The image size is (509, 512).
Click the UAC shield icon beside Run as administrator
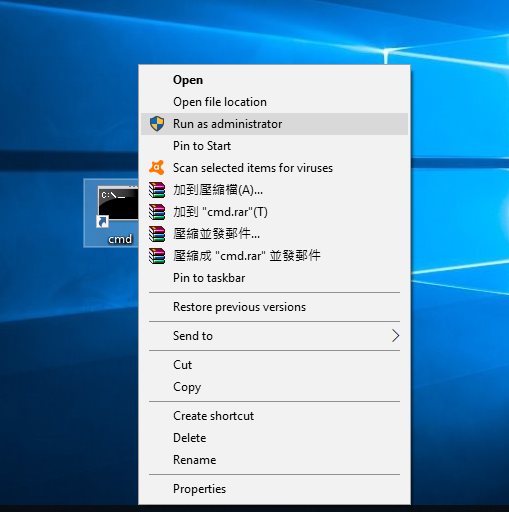pos(157,124)
